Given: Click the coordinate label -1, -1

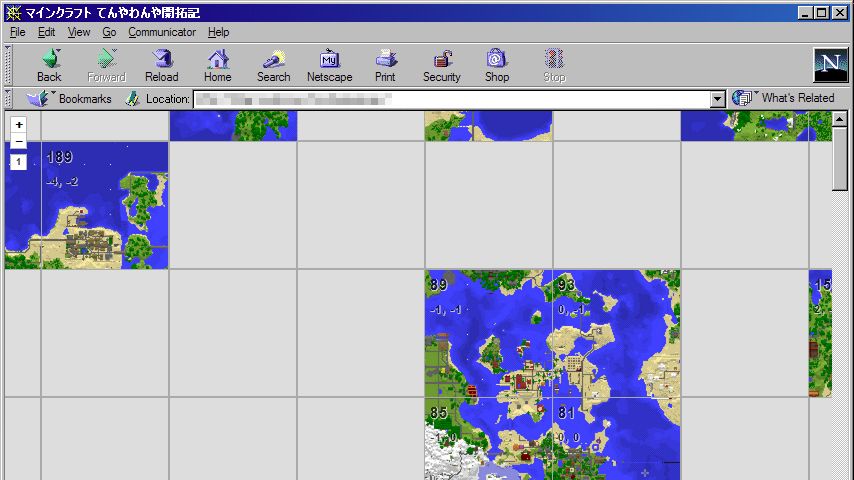Looking at the screenshot, I should [446, 310].
